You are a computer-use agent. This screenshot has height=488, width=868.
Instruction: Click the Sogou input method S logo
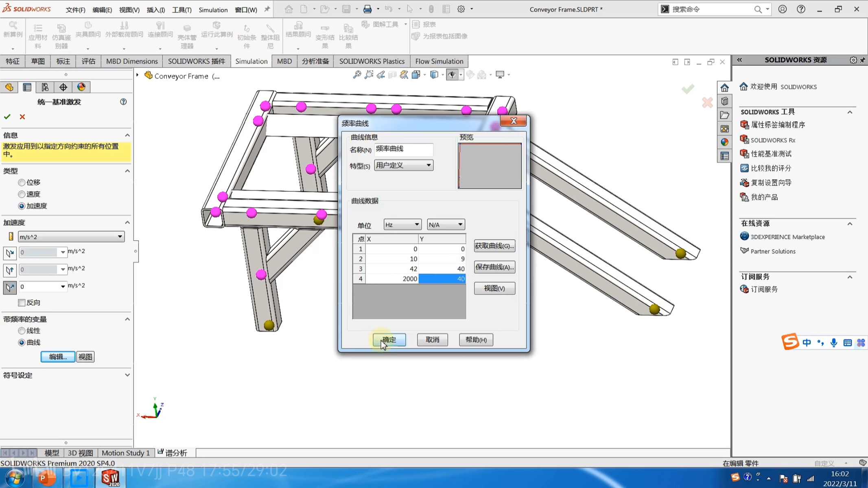790,342
